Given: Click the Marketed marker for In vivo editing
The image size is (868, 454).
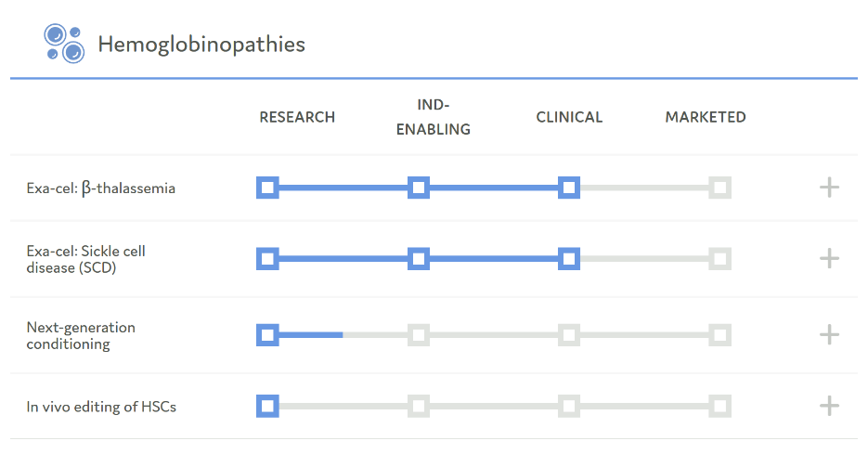Looking at the screenshot, I should click(719, 406).
